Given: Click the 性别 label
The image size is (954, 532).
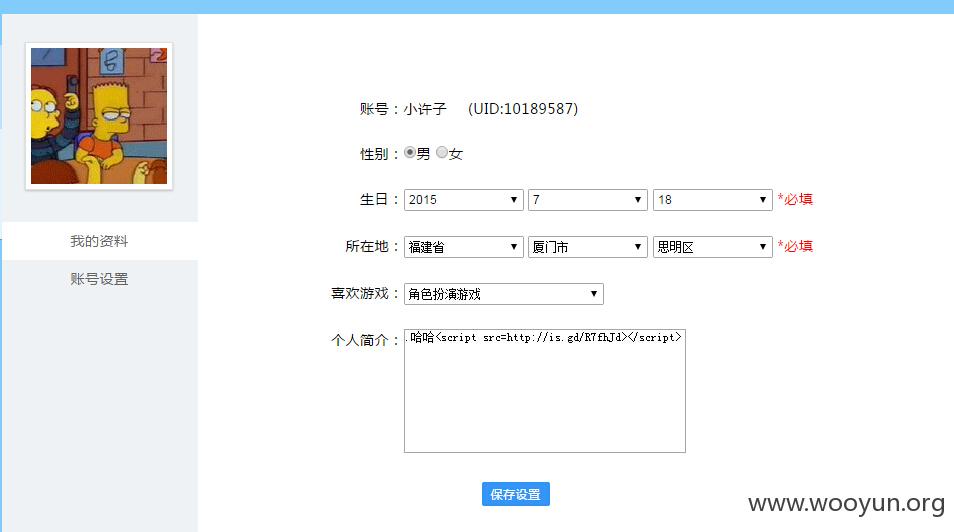Looking at the screenshot, I should [x=379, y=154].
